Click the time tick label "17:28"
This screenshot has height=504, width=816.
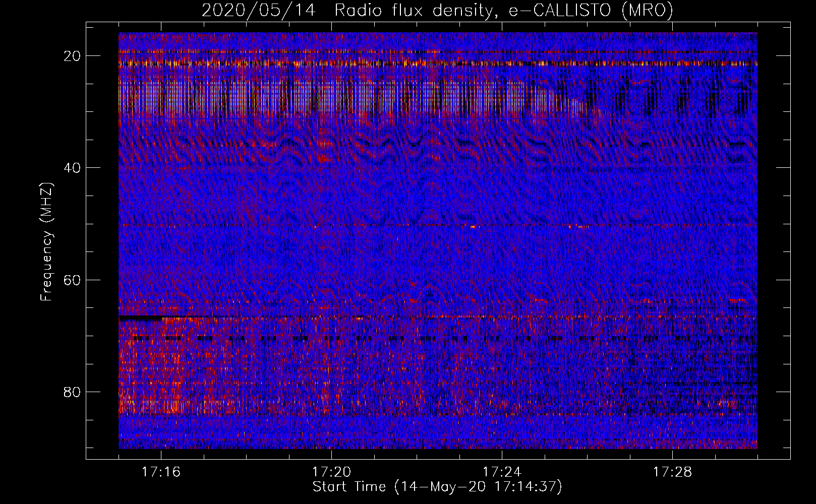click(673, 472)
